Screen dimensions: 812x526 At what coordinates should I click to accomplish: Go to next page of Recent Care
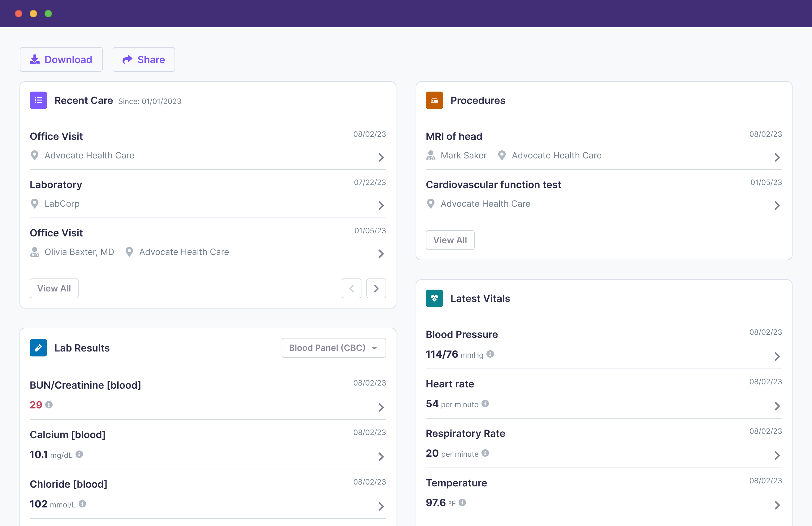(x=376, y=288)
